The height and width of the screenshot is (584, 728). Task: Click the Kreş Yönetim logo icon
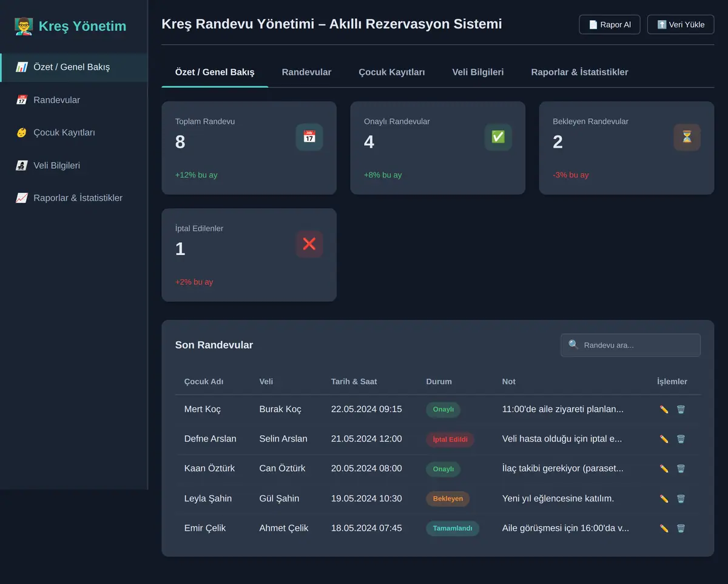click(24, 26)
